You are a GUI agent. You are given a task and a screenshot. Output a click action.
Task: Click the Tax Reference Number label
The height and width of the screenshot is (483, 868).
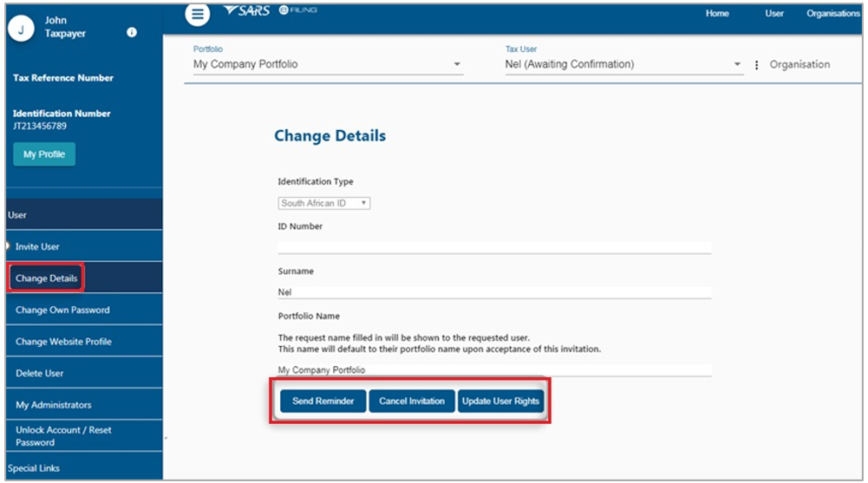pyautogui.click(x=63, y=78)
